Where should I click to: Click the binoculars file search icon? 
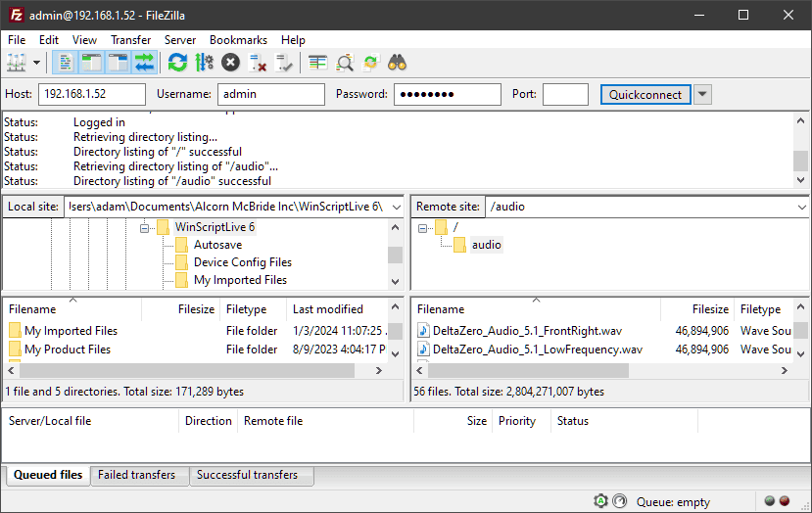[x=397, y=63]
